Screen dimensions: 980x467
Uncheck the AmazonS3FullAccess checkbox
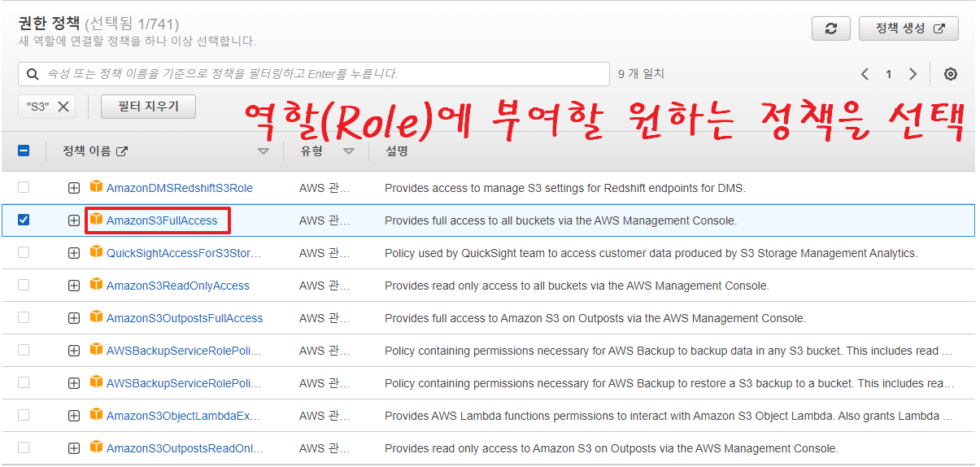[x=24, y=220]
